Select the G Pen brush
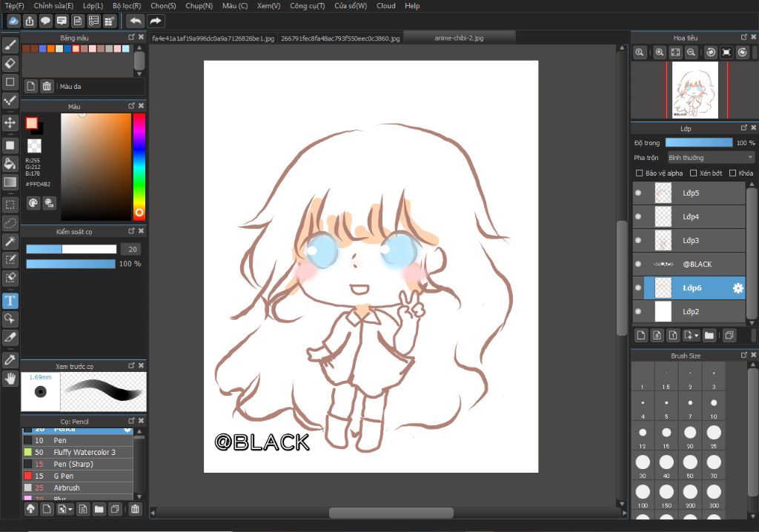The height and width of the screenshot is (532, 759). point(77,476)
